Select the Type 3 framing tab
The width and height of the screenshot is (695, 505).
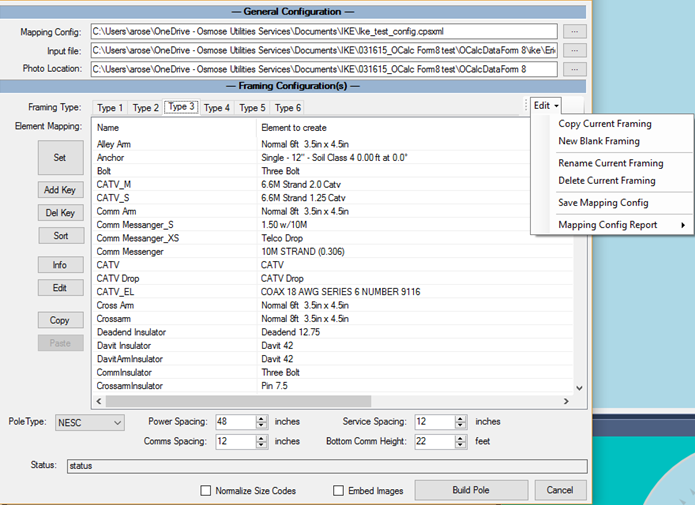coord(182,107)
